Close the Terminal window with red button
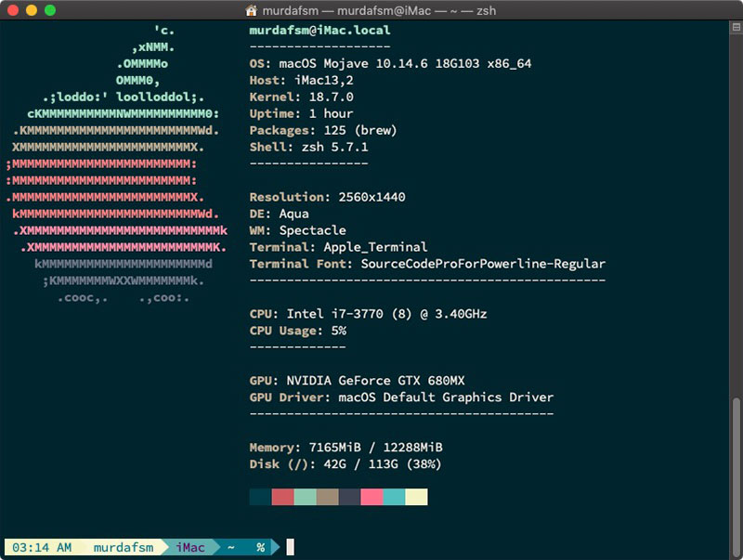Image resolution: width=743 pixels, height=560 pixels. pyautogui.click(x=13, y=10)
